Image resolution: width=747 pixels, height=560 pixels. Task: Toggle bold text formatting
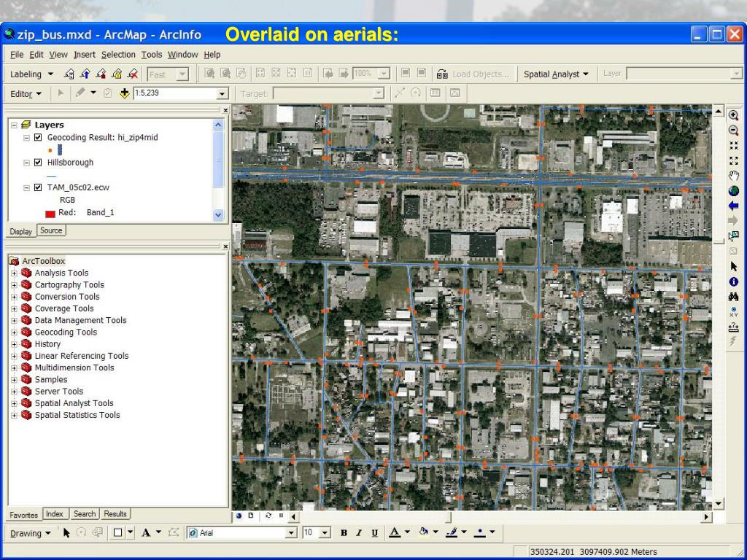click(344, 533)
